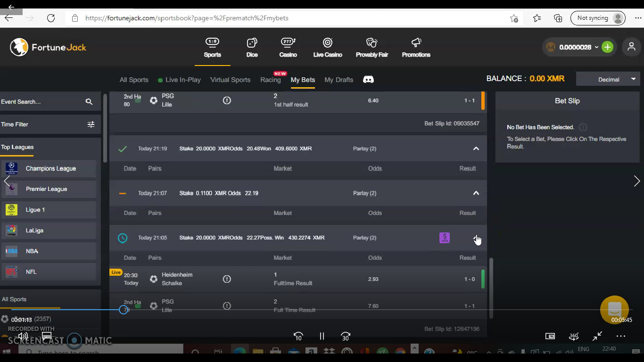Show info for Heidenheim Schalke match
Viewport: 644px width, 362px height.
227,279
